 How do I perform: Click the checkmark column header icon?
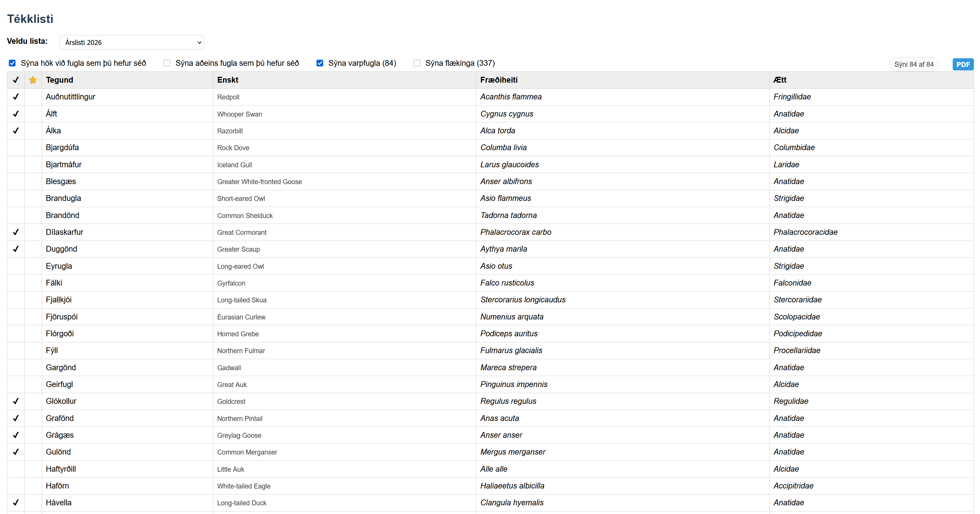(16, 80)
